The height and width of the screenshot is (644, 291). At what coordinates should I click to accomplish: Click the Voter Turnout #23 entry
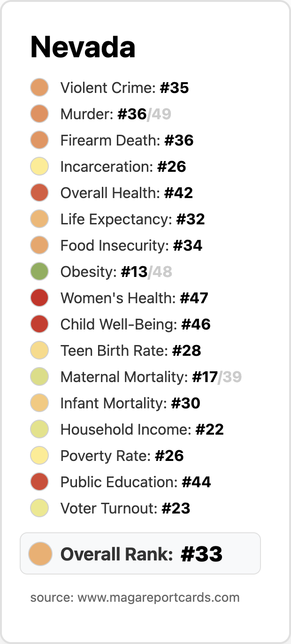[110, 508]
